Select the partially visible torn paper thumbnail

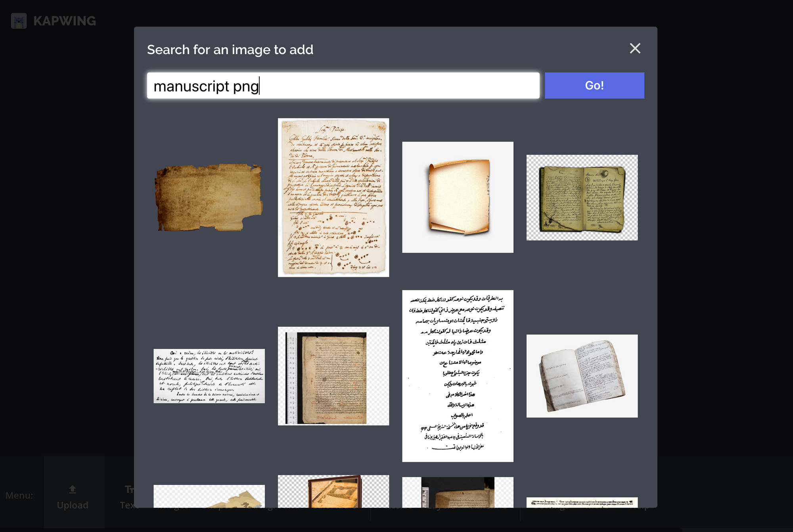coord(209,496)
